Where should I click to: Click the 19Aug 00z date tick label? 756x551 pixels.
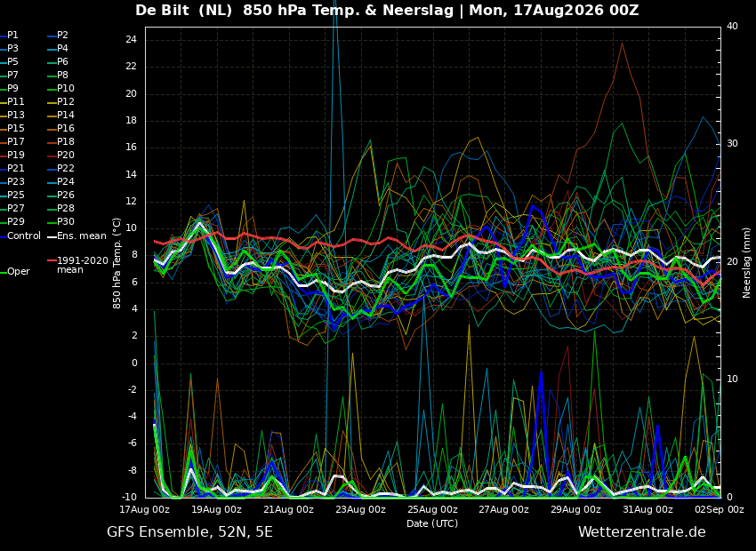pyautogui.click(x=217, y=509)
